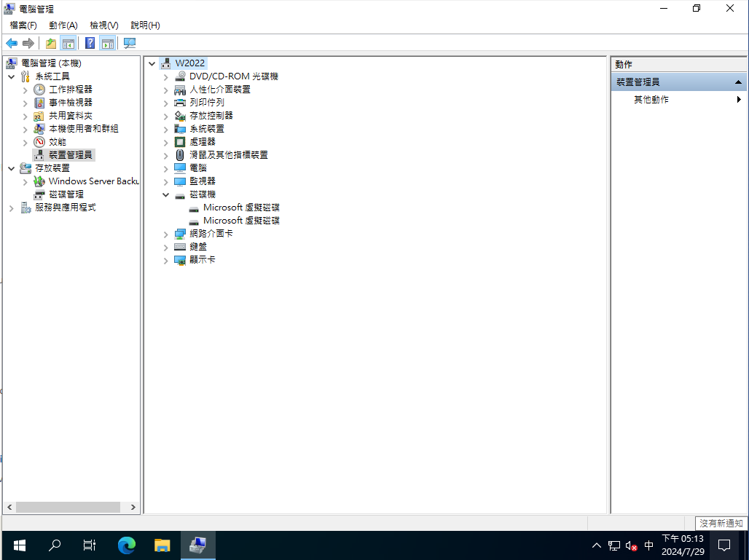This screenshot has height=560, width=749.
Task: Collapse the W2022 root node
Action: point(152,63)
